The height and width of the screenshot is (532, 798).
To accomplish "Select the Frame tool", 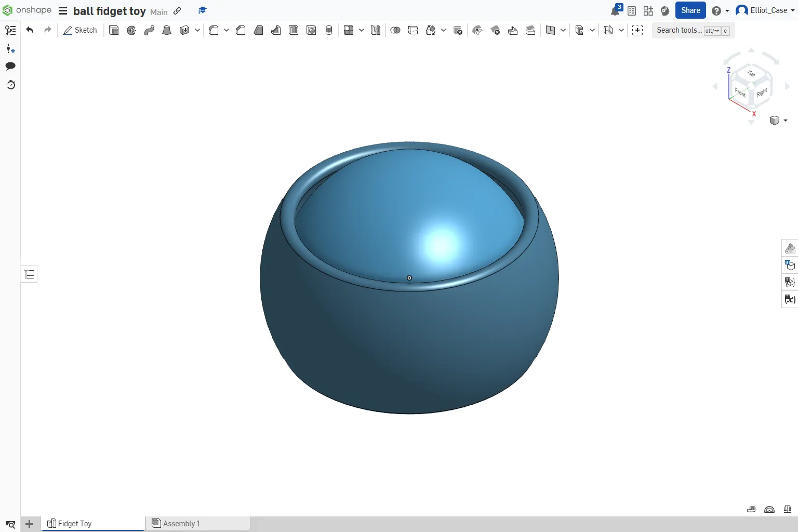I will tap(579, 30).
